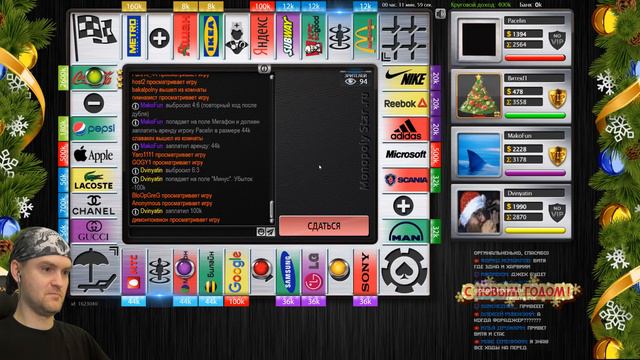Click MakoFun's balance value 2228

pyautogui.click(x=524, y=149)
